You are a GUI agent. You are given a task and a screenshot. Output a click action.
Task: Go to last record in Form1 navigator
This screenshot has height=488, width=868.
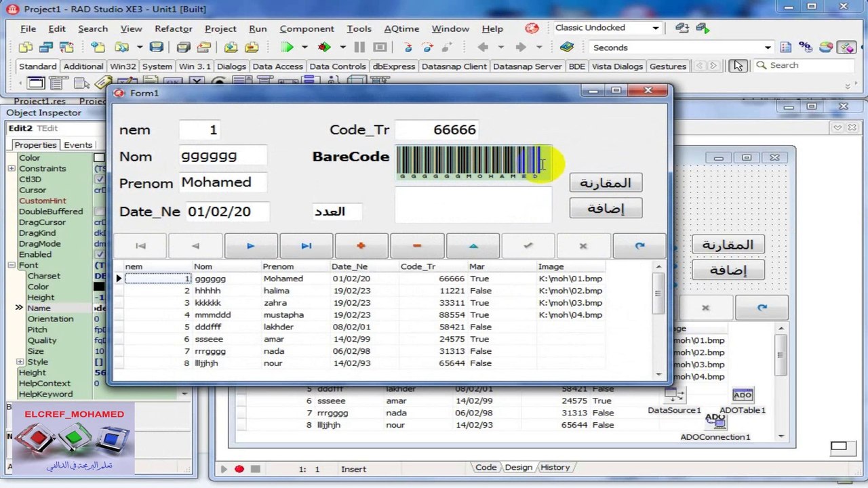(307, 246)
